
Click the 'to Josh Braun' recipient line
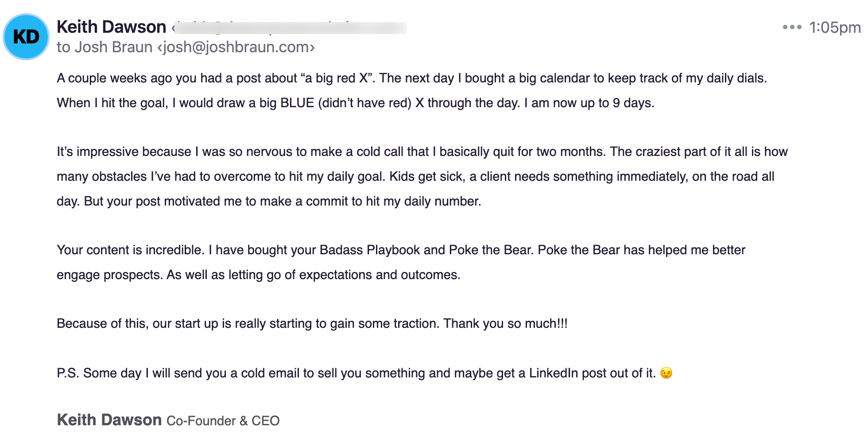pyautogui.click(x=186, y=47)
